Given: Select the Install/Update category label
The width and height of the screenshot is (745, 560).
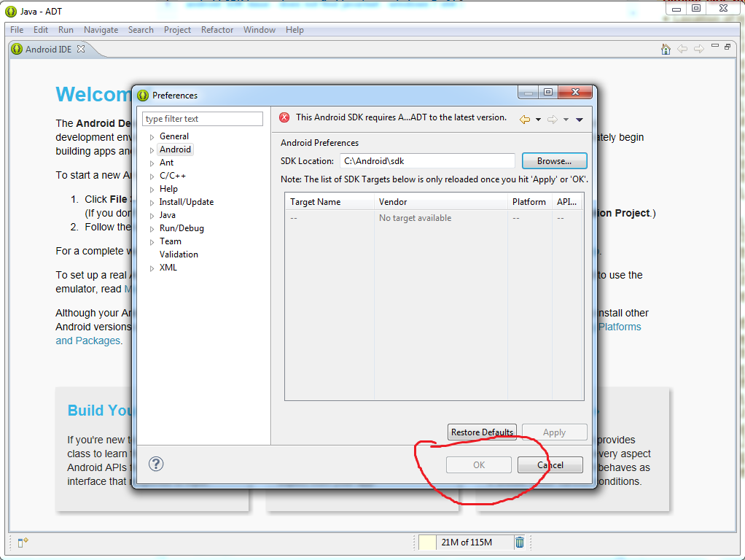Looking at the screenshot, I should click(x=187, y=202).
